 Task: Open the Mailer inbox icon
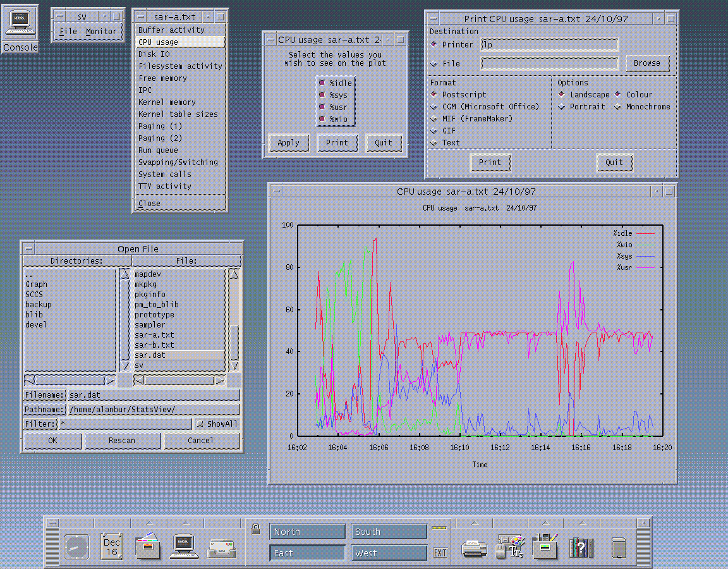[221, 548]
